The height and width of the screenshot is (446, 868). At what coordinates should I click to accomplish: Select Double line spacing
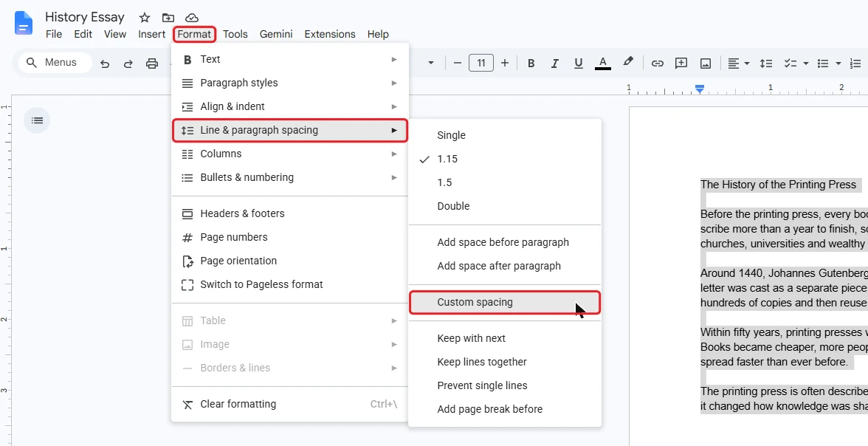coord(505,206)
